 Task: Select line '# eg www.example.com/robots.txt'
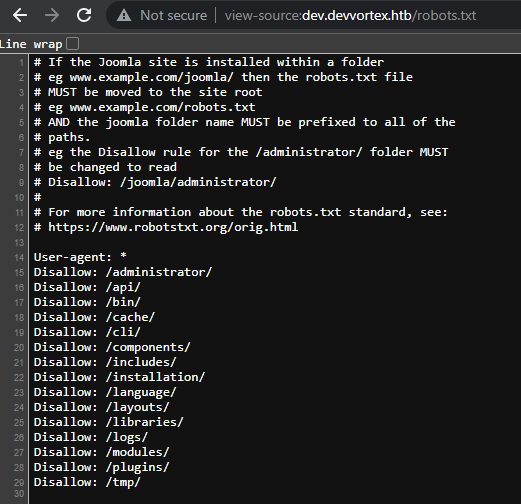click(x=144, y=107)
